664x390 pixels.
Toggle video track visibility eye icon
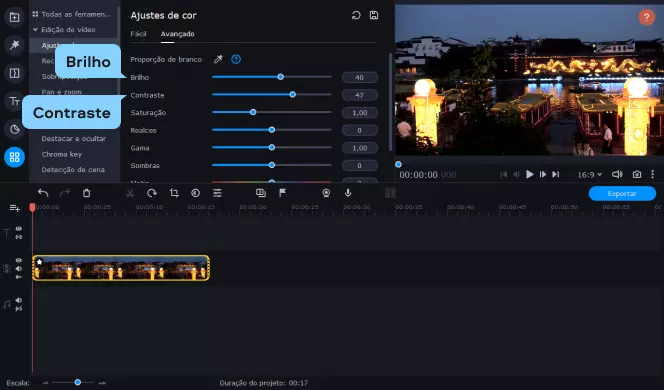19,260
